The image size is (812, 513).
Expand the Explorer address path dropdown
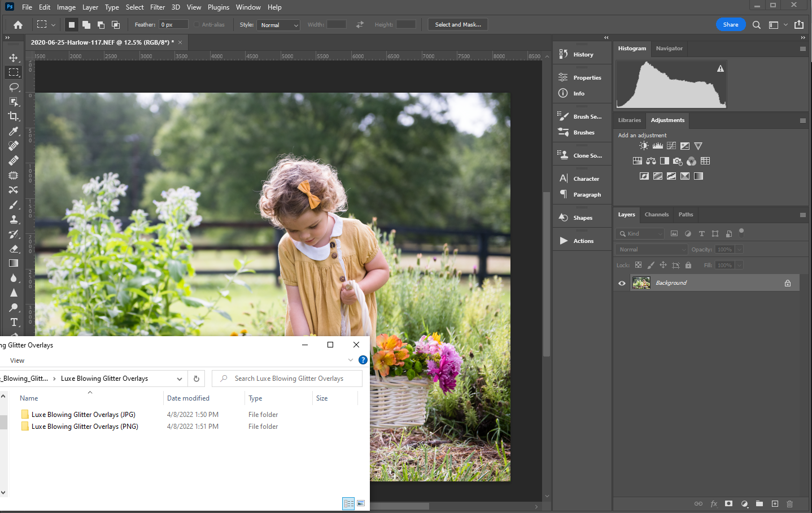click(179, 379)
